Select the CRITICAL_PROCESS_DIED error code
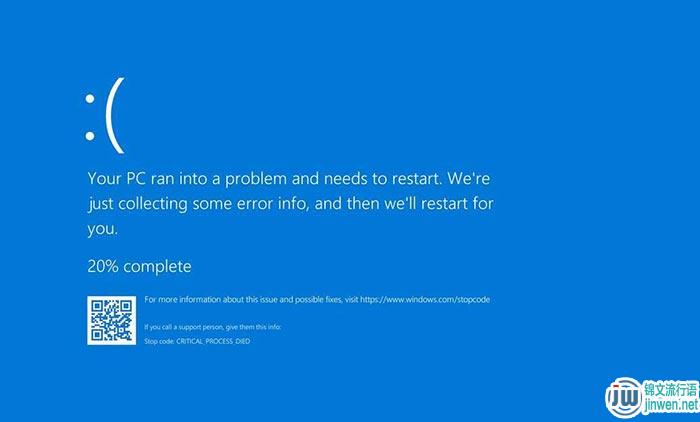Screen dimensions: 700x422 [213, 341]
